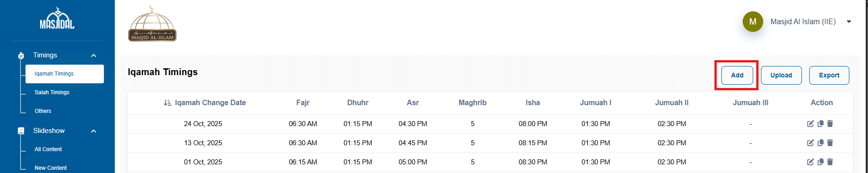Open All Content in Slideshow

click(48, 149)
